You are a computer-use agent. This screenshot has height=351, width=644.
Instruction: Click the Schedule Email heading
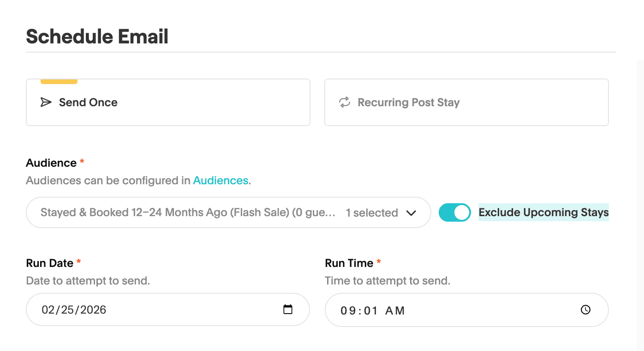97,36
